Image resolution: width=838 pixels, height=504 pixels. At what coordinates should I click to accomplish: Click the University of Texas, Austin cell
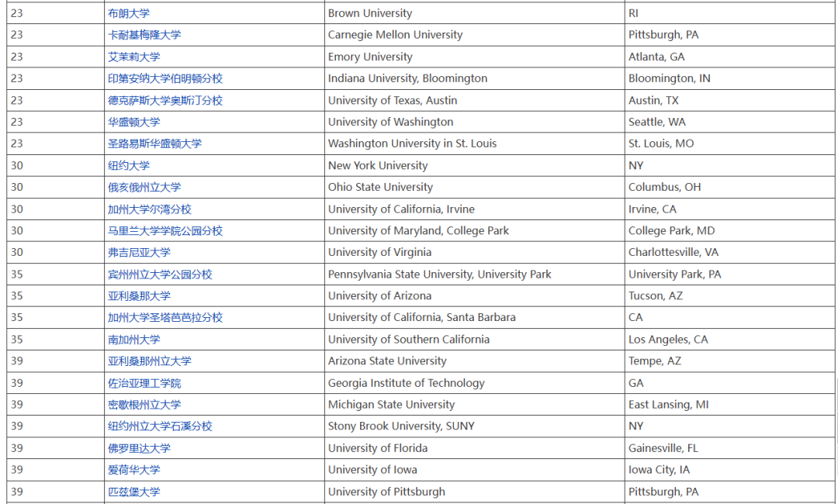475,100
